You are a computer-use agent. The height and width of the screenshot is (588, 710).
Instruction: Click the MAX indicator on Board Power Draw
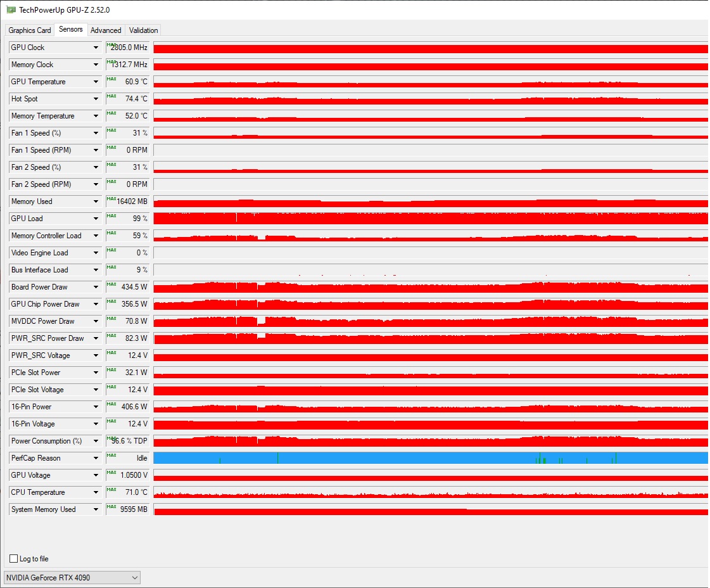[111, 284]
